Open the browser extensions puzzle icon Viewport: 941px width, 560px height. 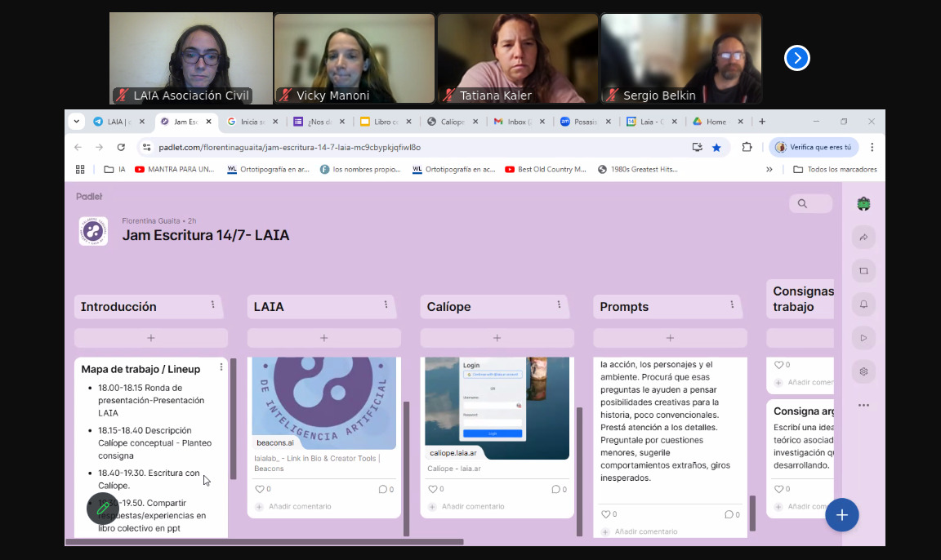coord(747,147)
